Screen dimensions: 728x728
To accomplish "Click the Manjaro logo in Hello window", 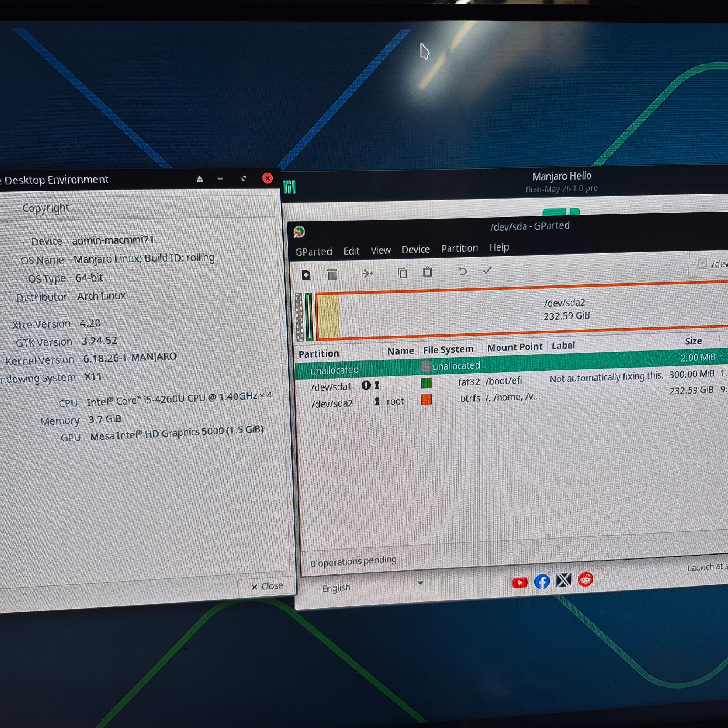I will tap(289, 187).
